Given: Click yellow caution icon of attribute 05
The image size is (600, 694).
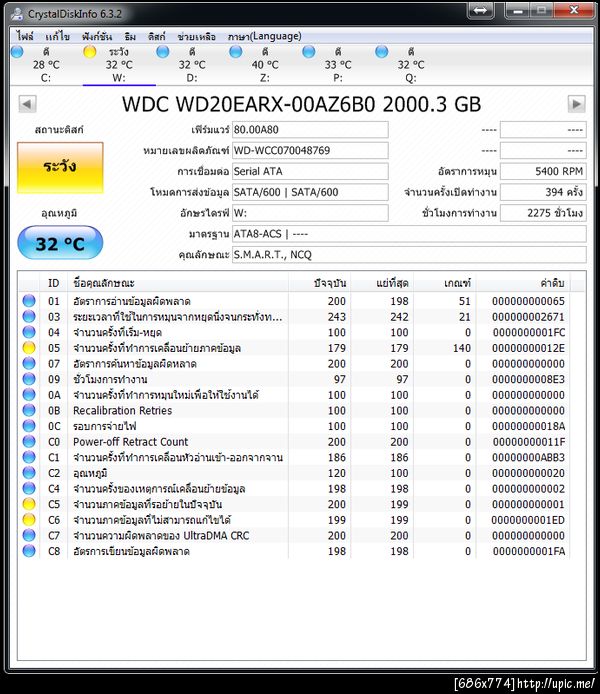Looking at the screenshot, I should [29, 348].
